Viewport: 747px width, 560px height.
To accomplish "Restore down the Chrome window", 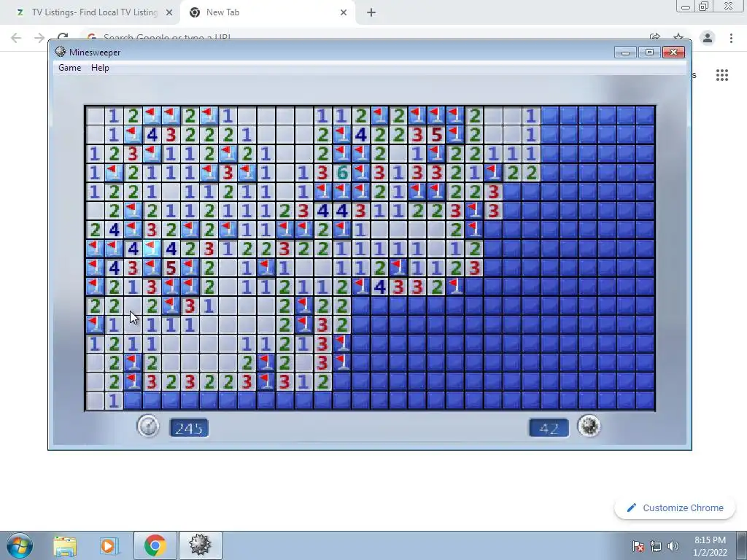I will [704, 6].
